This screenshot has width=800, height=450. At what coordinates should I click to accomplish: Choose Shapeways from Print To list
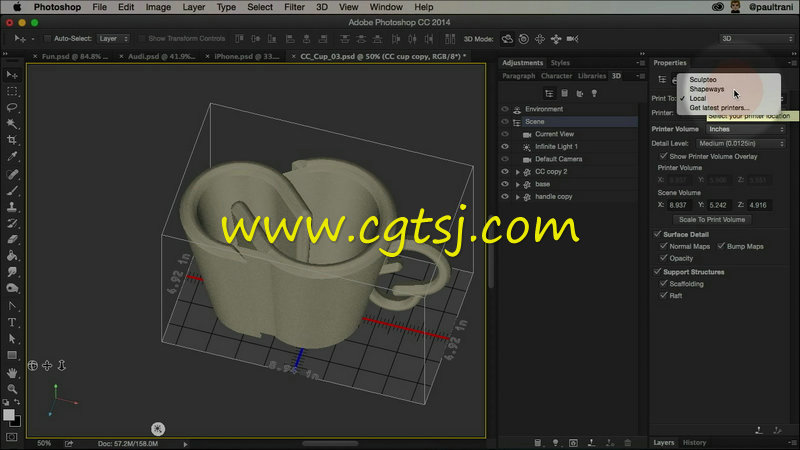pos(707,89)
